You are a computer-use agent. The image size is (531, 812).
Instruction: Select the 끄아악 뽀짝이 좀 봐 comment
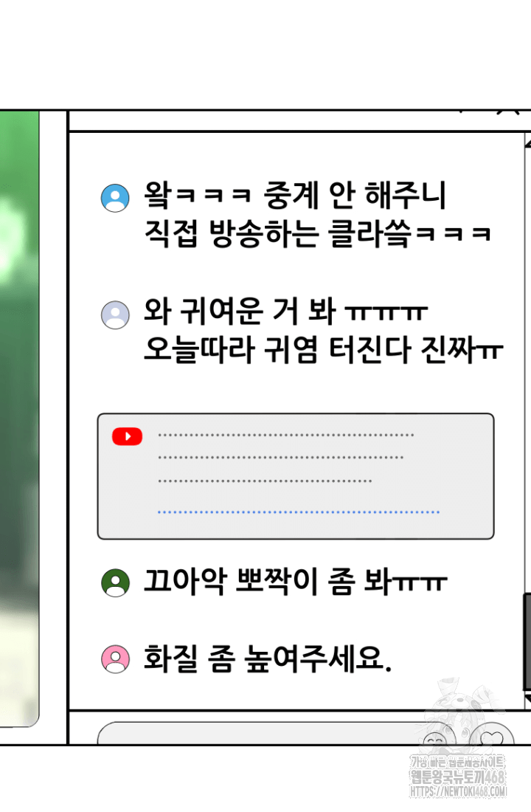coord(295,581)
